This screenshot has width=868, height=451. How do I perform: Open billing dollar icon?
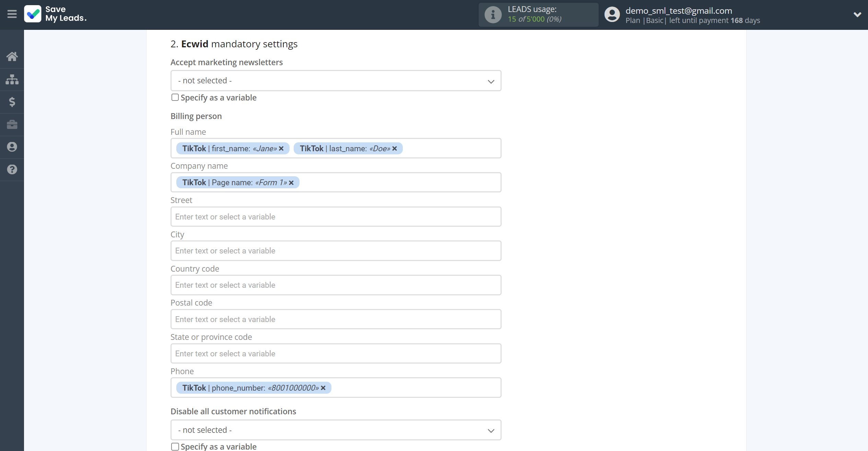[12, 102]
